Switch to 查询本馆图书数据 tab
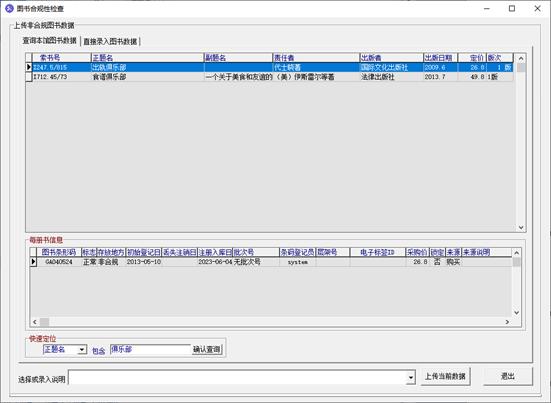 pyautogui.click(x=50, y=41)
